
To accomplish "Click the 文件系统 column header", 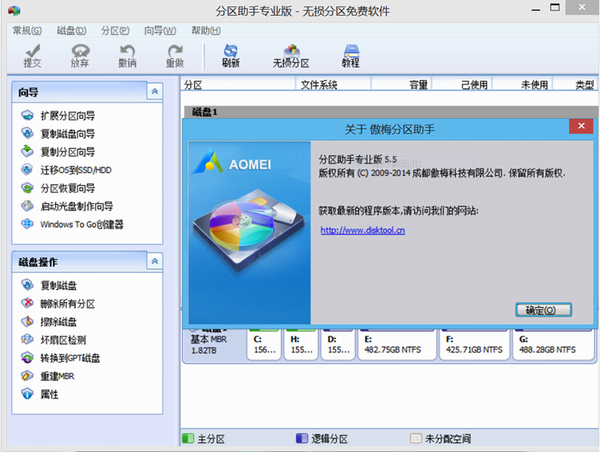I will click(x=333, y=85).
